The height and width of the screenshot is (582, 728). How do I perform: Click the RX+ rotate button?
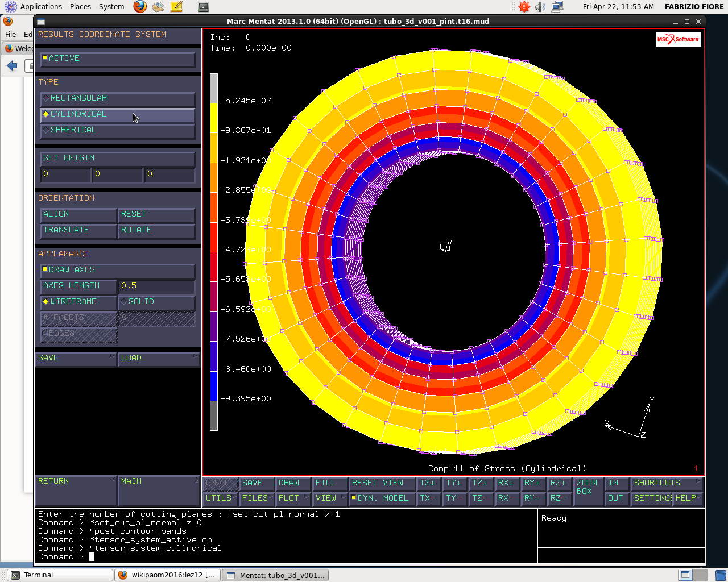(x=506, y=483)
